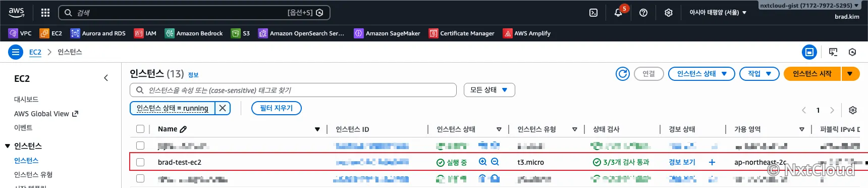This screenshot has height=188, width=868.
Task: Open the notifications bell
Action: coord(618,13)
